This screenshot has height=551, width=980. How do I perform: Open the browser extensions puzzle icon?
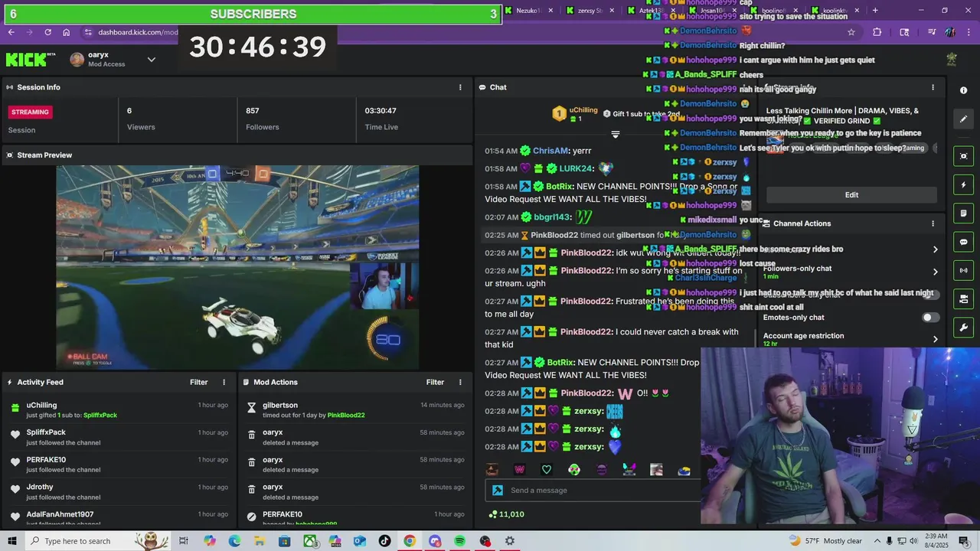pyautogui.click(x=877, y=32)
